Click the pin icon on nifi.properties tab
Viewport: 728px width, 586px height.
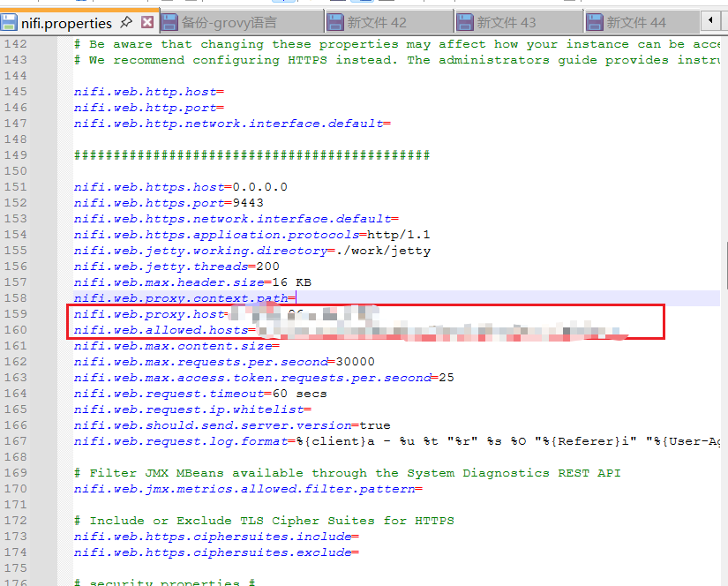pyautogui.click(x=126, y=22)
